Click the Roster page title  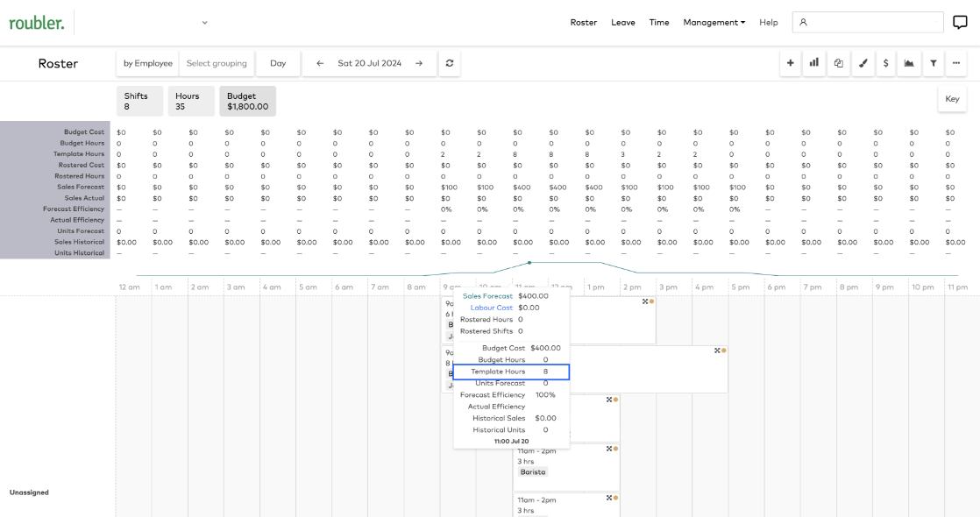pyautogui.click(x=58, y=63)
